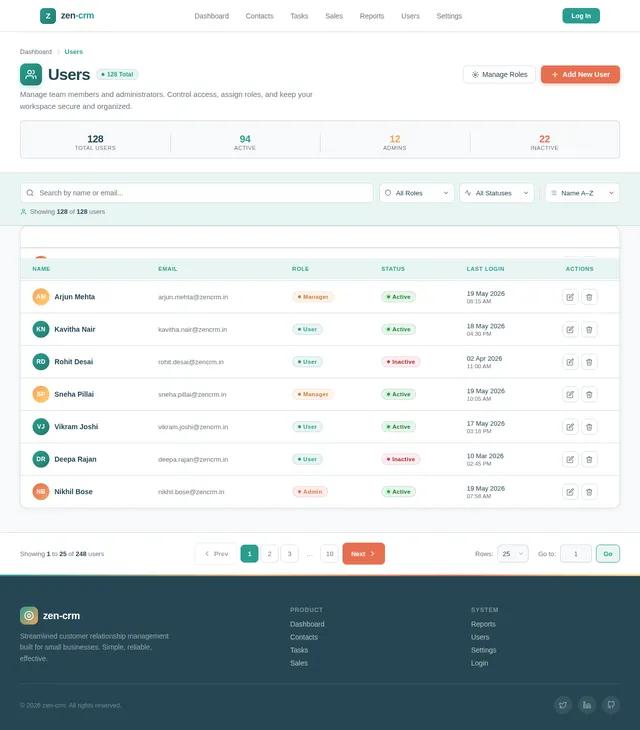This screenshot has height=730, width=640.
Task: Click the edit icon for Arjun Mehta
Action: pyautogui.click(x=570, y=297)
